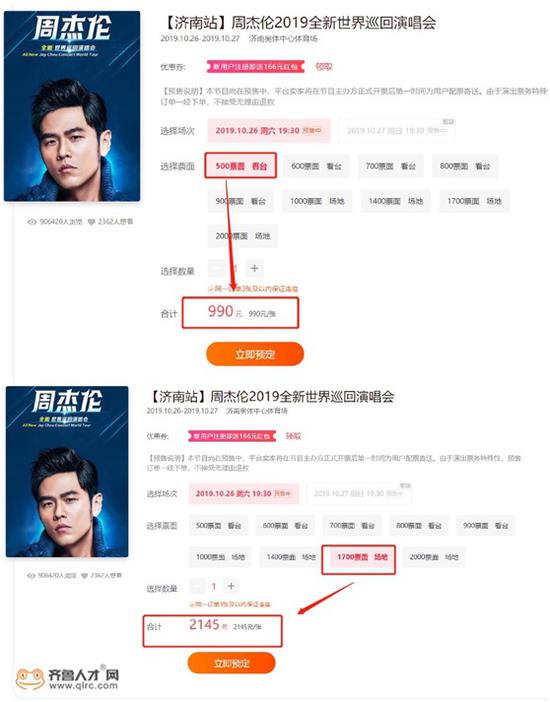Screen dimensions: 550x702
Task: Select the red-outlined 1700票面 场地 option
Action: coord(359,557)
